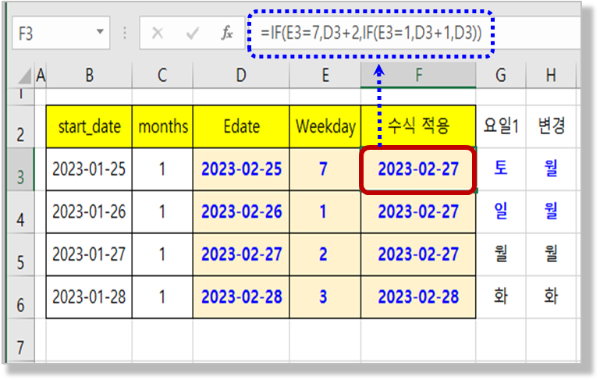
Task: Click the 요일1 header cell
Action: [501, 127]
